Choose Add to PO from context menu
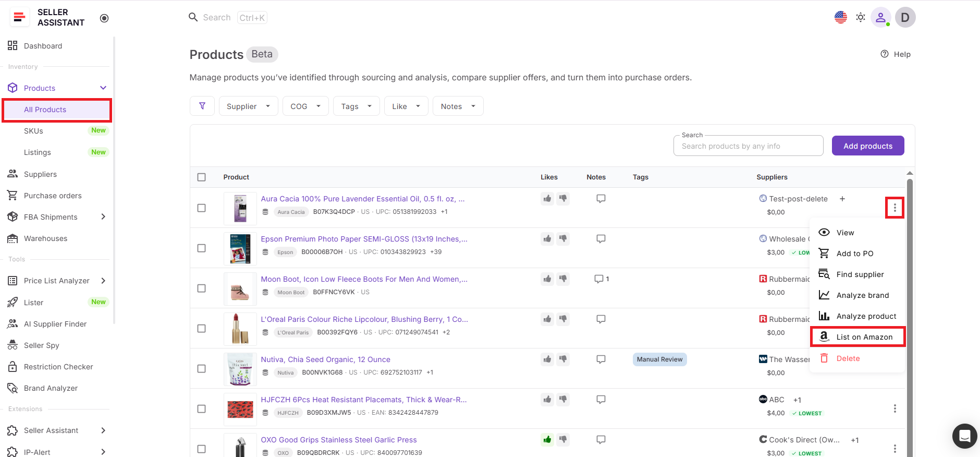 [857, 254]
